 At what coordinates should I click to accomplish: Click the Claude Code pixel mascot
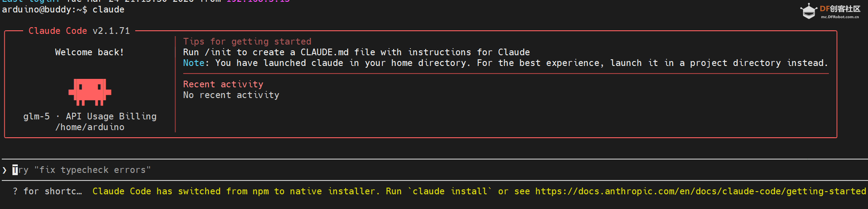coord(90,91)
